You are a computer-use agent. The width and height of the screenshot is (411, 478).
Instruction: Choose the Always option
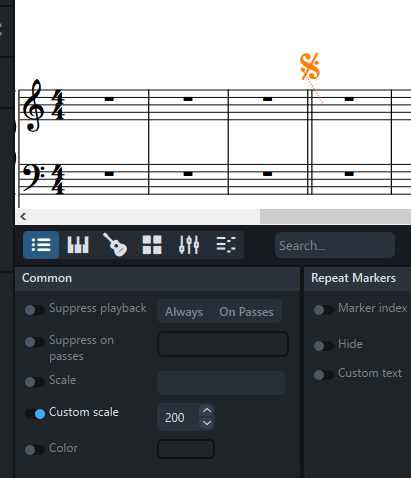[x=184, y=312]
